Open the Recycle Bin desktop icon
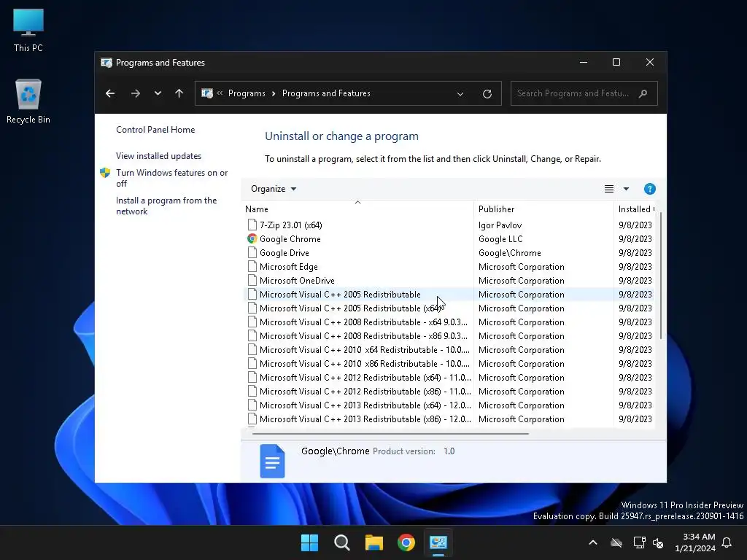The width and height of the screenshot is (747, 560). [x=28, y=101]
